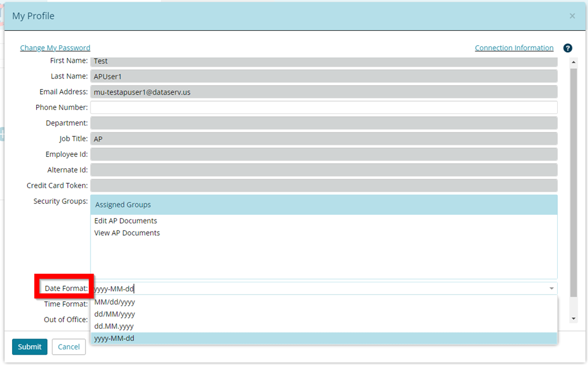The width and height of the screenshot is (588, 365).
Task: Click the First Name field
Action: pyautogui.click(x=323, y=61)
